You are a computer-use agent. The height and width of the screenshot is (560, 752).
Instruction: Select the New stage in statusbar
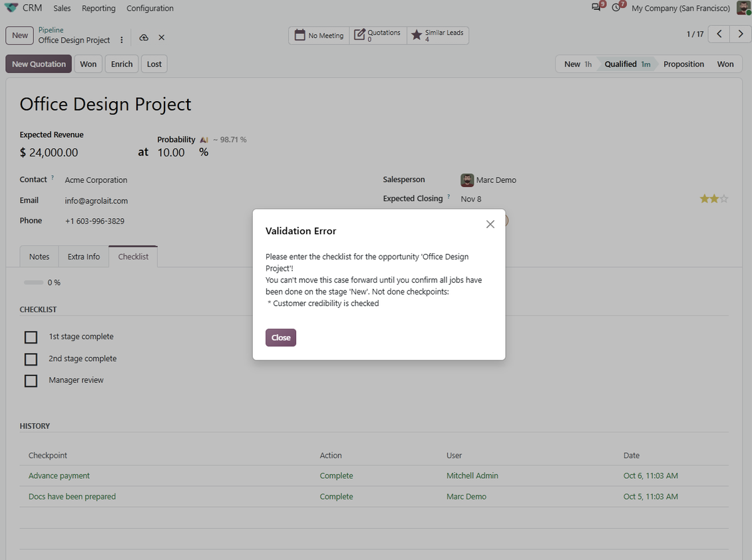pos(578,64)
